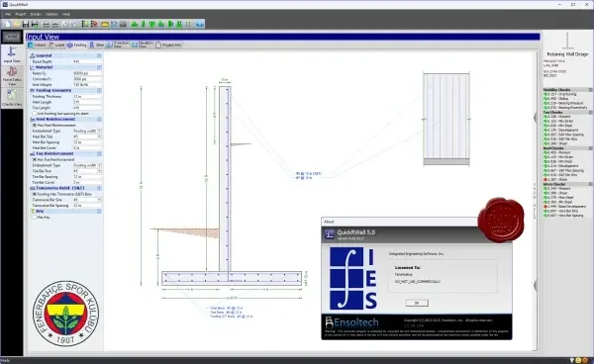The width and height of the screenshot is (594, 364).
Task: Click the toolbar icon with red circle mark
Action: click(94, 24)
